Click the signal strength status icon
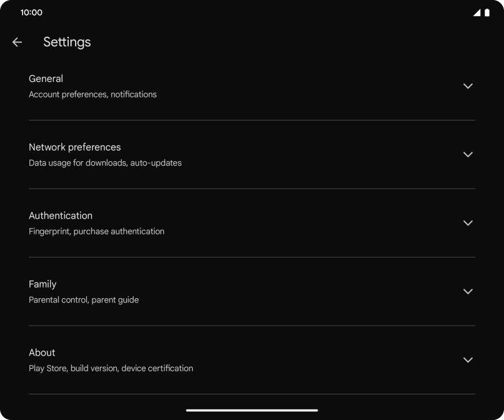 [476, 12]
